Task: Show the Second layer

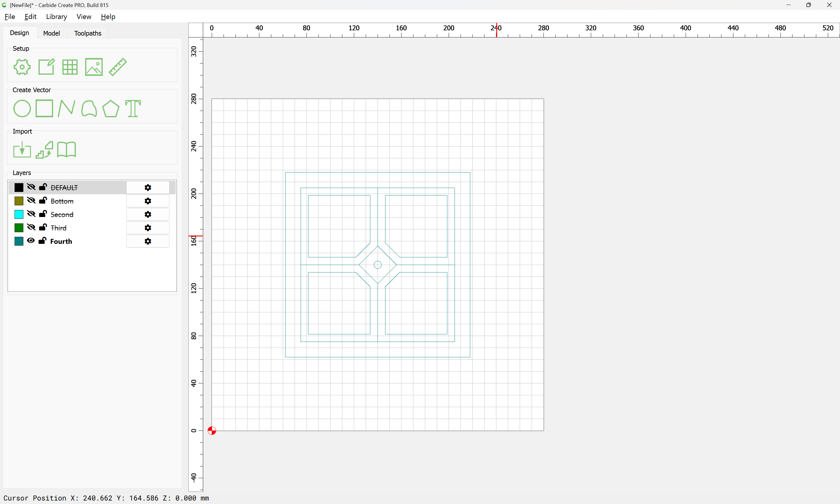Action: tap(31, 213)
